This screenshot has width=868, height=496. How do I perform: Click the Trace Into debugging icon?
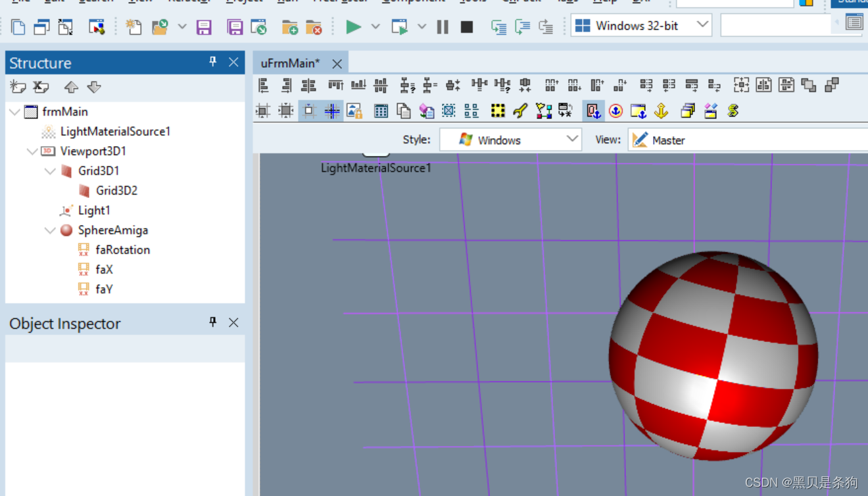(499, 27)
